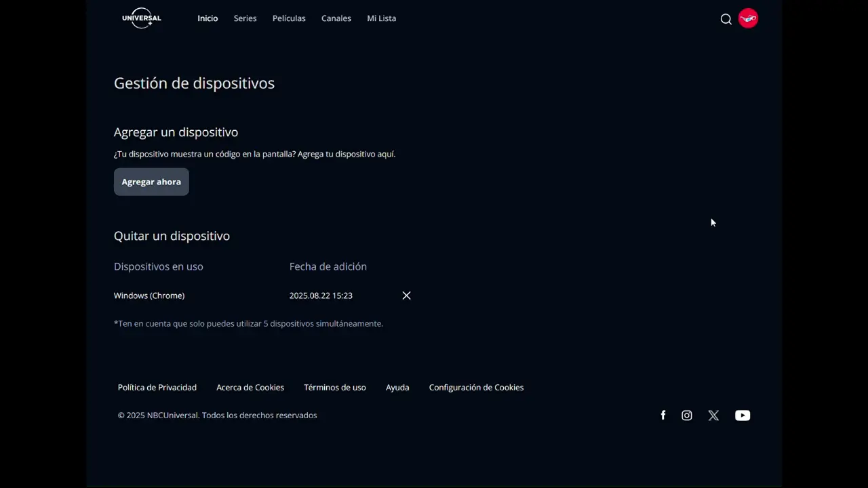Open the X (Twitter) icon in footer

click(713, 415)
